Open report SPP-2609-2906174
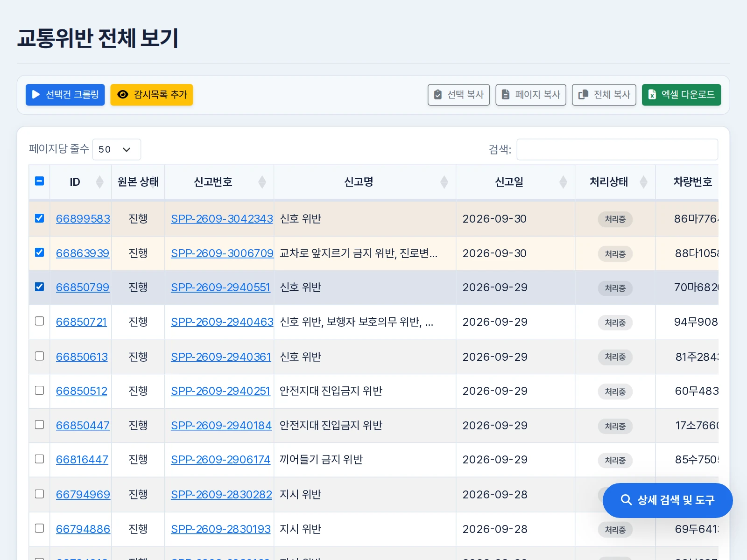Image resolution: width=747 pixels, height=560 pixels. [x=220, y=460]
